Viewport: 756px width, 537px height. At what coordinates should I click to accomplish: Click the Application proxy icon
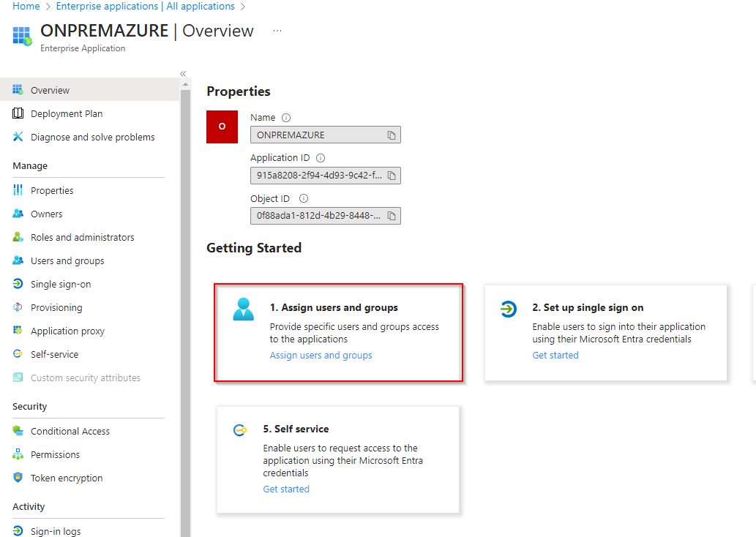point(18,330)
